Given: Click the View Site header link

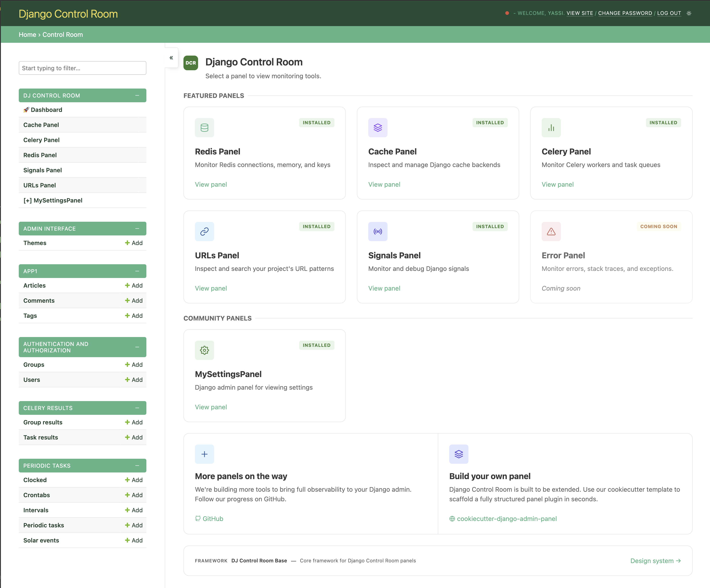Looking at the screenshot, I should [580, 13].
